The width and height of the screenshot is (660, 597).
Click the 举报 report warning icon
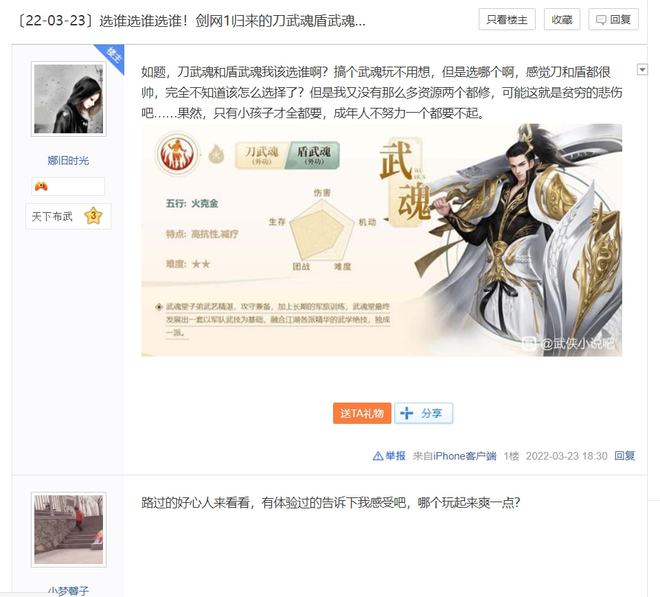(378, 456)
